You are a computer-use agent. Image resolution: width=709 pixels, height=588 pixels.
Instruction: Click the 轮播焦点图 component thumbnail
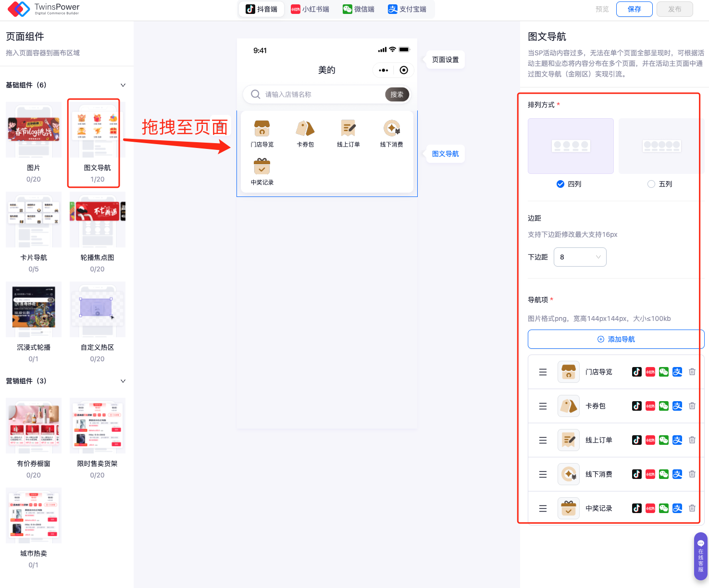(x=97, y=220)
